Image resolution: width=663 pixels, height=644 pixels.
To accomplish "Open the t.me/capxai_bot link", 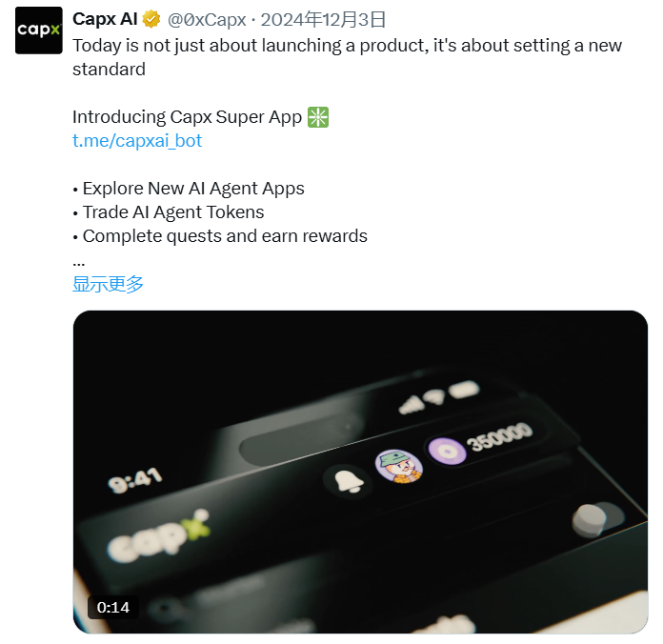I will pyautogui.click(x=137, y=141).
